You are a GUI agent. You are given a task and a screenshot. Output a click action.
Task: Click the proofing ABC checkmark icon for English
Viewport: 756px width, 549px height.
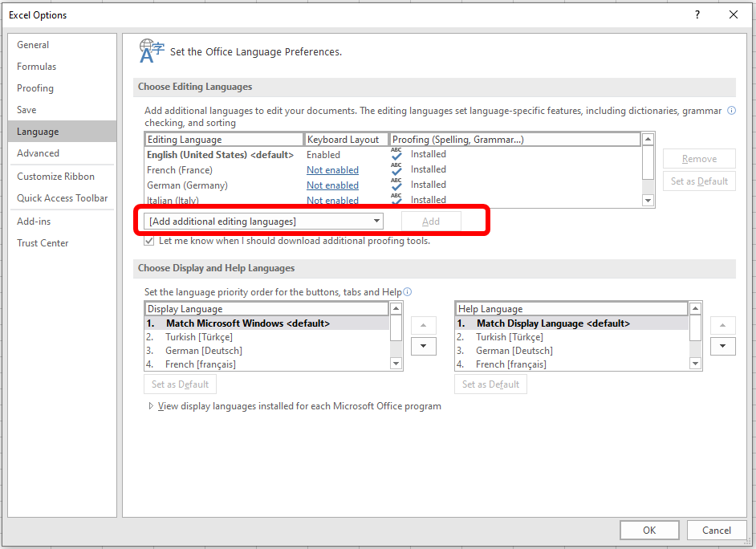point(396,154)
